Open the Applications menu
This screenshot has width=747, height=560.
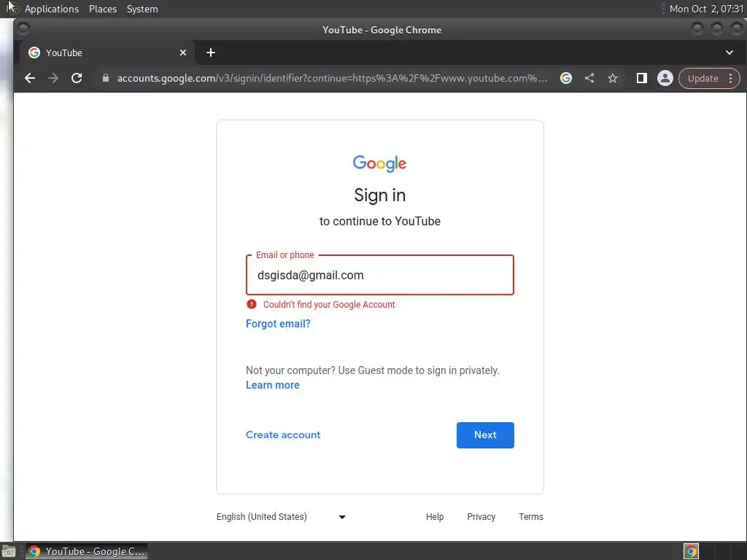(x=52, y=9)
